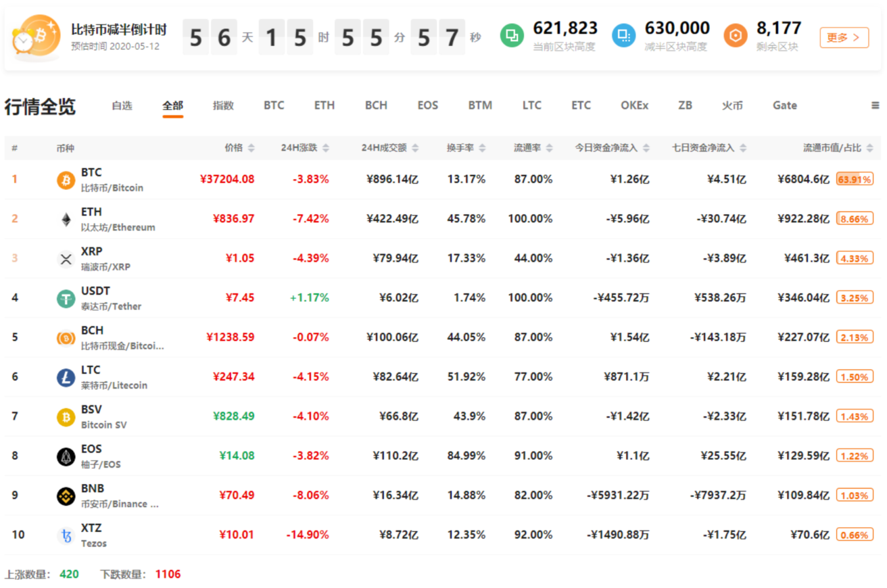Open the Bitcoin SV coin name link

tap(103, 425)
